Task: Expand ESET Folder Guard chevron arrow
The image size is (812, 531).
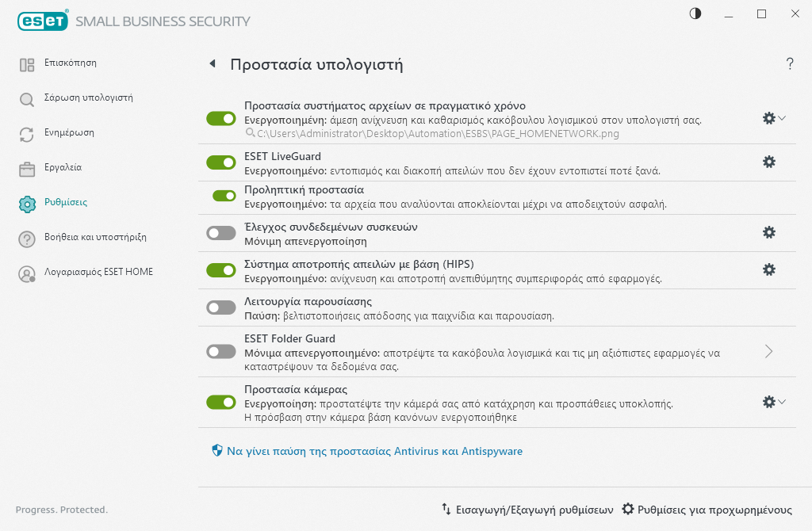Action: [x=768, y=351]
